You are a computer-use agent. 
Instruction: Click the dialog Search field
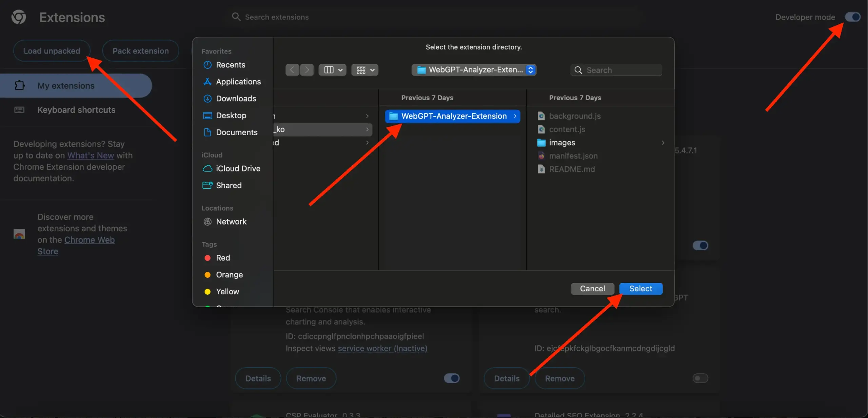pos(616,70)
